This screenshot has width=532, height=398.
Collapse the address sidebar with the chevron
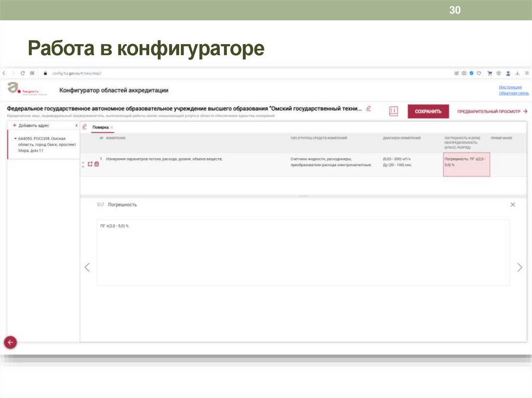pyautogui.click(x=75, y=126)
